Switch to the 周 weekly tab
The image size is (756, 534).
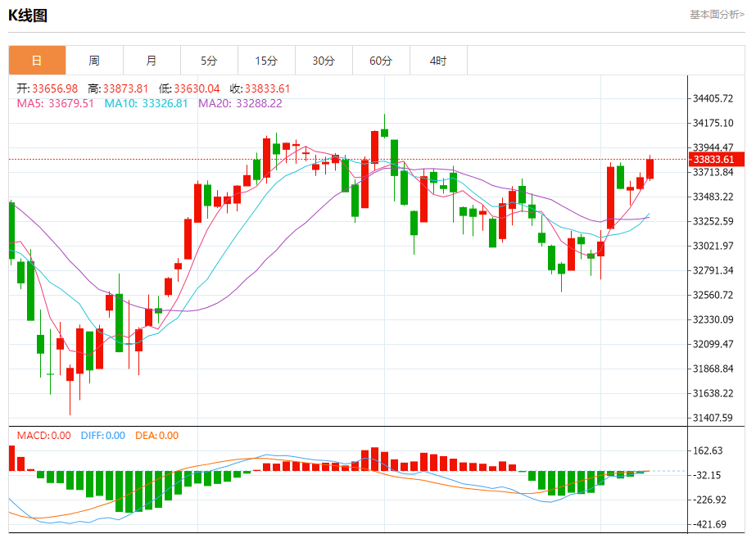94,61
